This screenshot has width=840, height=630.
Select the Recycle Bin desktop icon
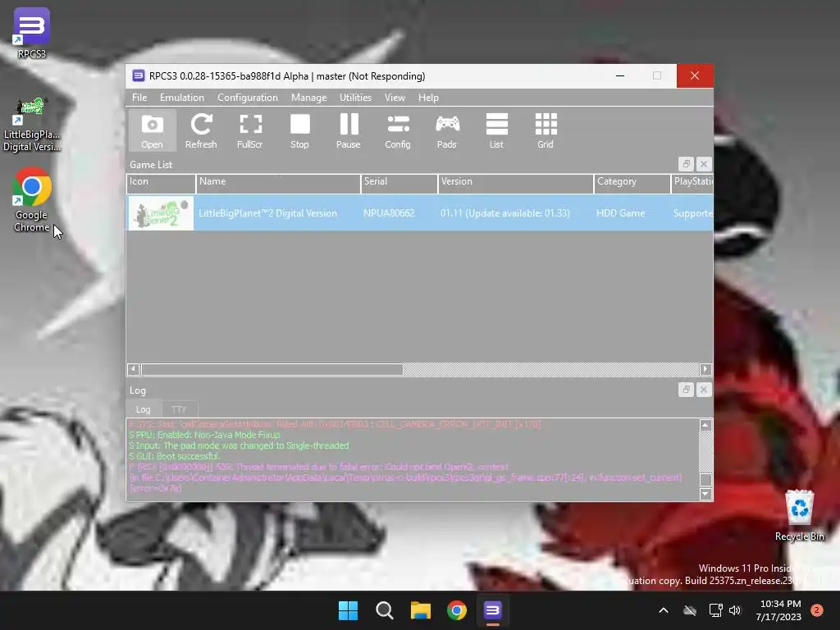click(x=800, y=515)
